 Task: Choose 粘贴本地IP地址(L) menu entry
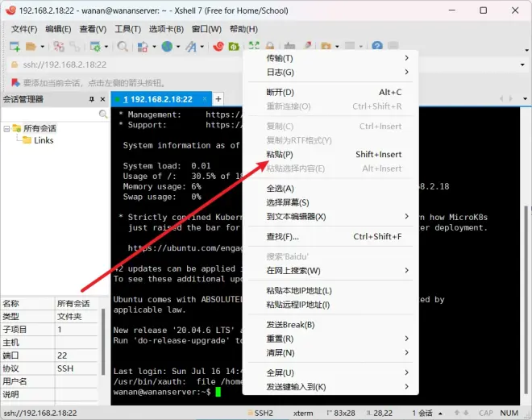(x=330, y=291)
